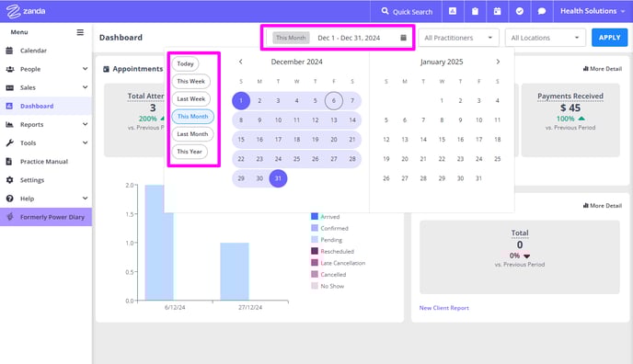Click the 27/12/24 chart bar
633x364 pixels.
235,271
